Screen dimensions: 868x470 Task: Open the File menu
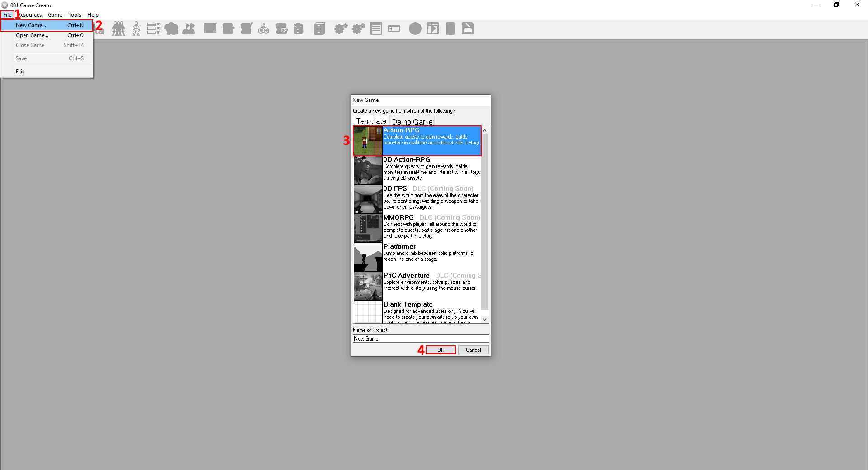(x=7, y=15)
